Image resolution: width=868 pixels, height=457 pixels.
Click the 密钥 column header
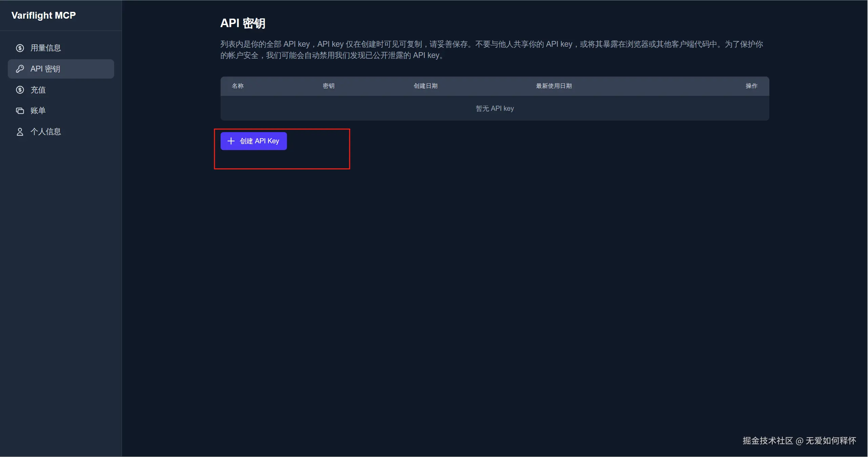(x=328, y=86)
